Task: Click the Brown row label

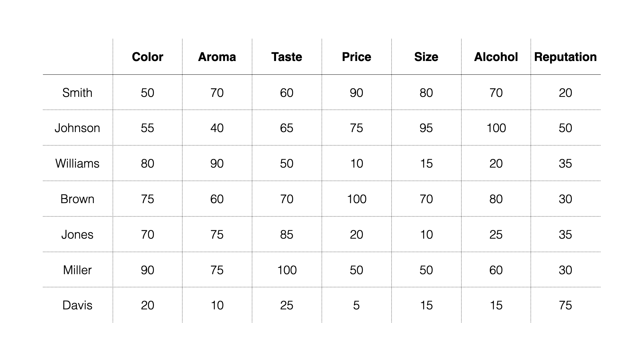Action: 77,199
